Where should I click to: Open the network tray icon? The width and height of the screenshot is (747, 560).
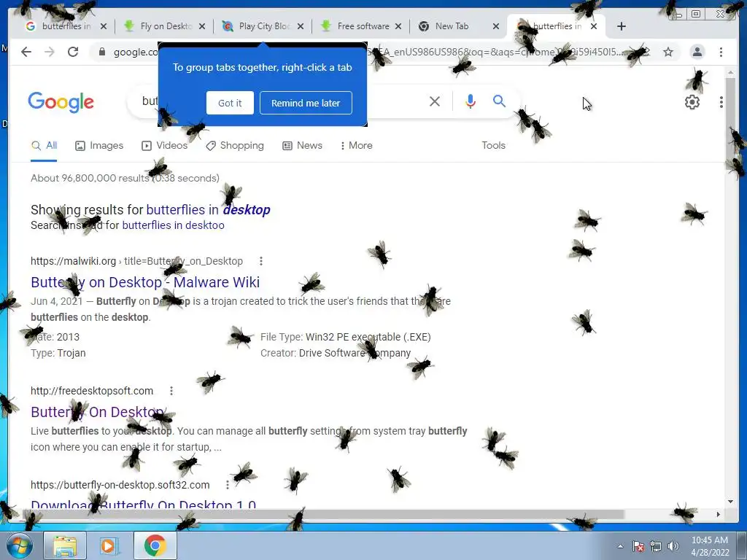pyautogui.click(x=656, y=546)
